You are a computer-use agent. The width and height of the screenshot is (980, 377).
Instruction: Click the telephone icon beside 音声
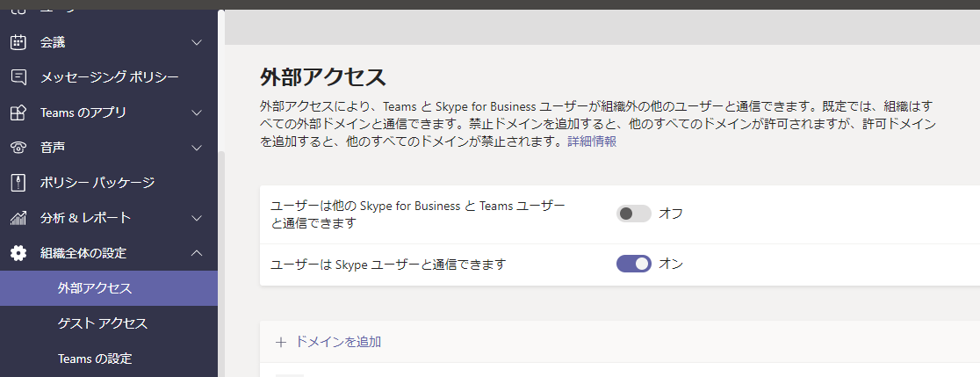tap(18, 148)
